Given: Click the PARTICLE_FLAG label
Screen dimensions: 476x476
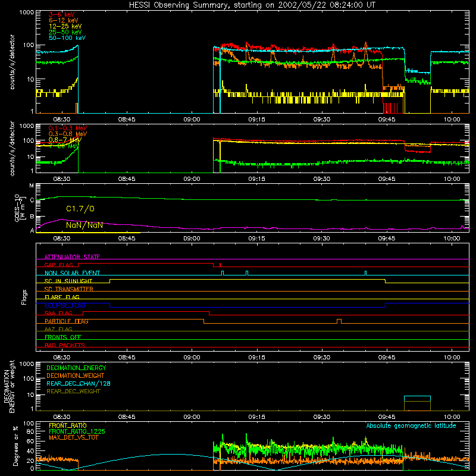Looking at the screenshot, I should (67, 321).
